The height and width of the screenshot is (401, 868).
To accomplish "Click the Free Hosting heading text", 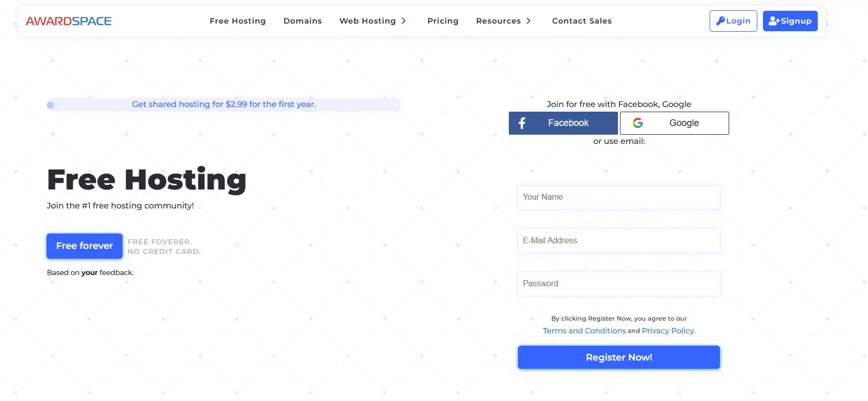I will 147,180.
